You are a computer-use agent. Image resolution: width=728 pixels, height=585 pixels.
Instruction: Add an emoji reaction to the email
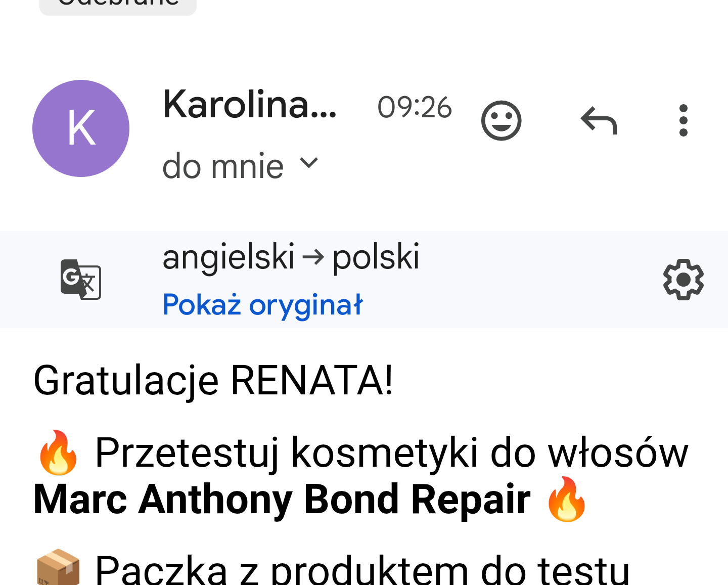coord(501,120)
